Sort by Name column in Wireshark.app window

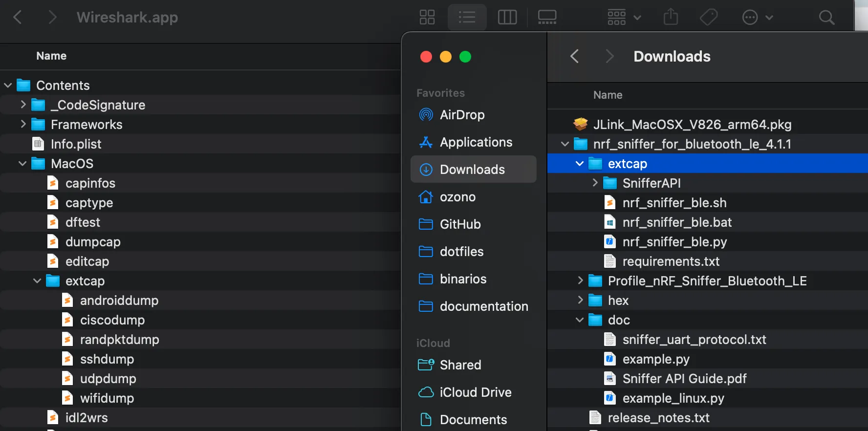51,56
